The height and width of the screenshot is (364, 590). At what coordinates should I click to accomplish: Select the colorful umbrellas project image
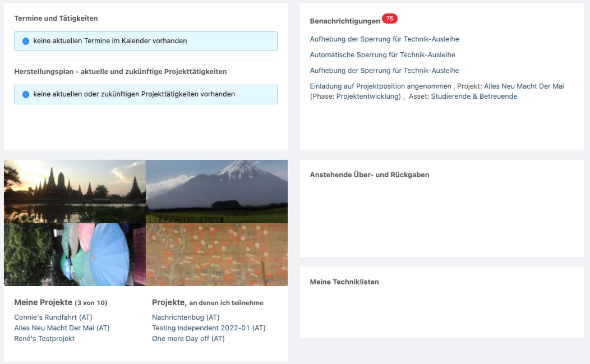coord(75,254)
